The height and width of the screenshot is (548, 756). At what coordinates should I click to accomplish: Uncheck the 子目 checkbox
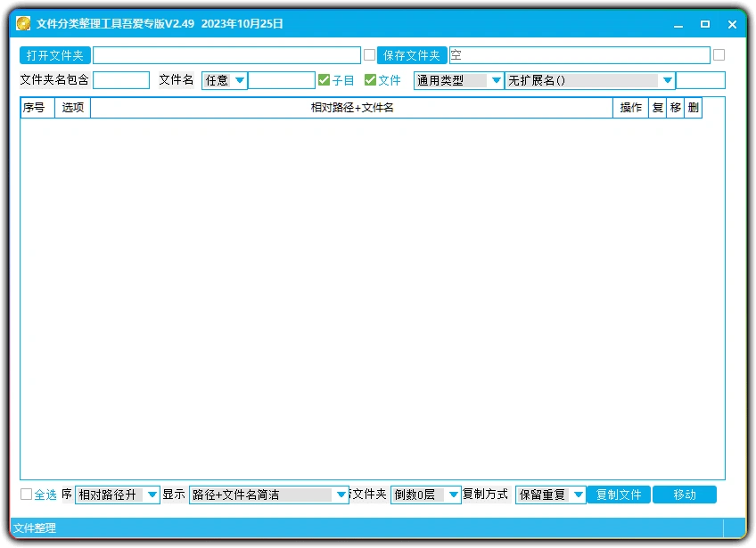(324, 80)
